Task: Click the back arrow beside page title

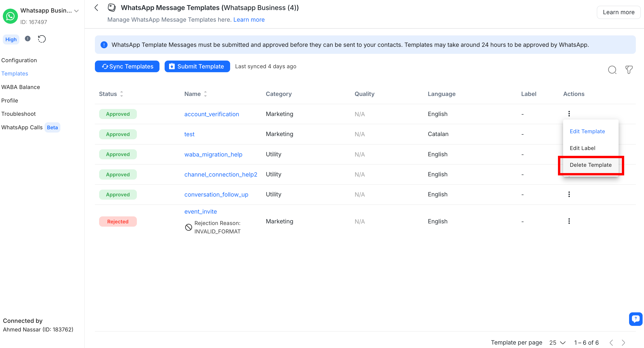Action: [x=97, y=8]
